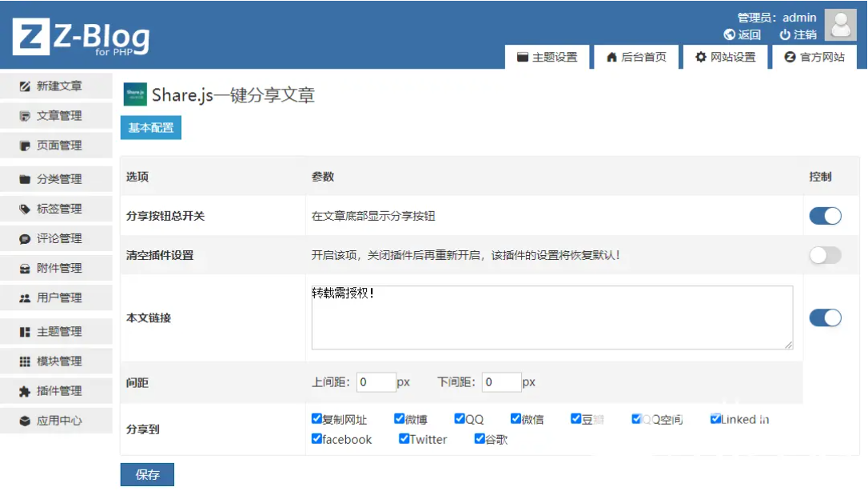The width and height of the screenshot is (868, 495).
Task: Uncheck the 微信 checkbox
Action: [516, 418]
